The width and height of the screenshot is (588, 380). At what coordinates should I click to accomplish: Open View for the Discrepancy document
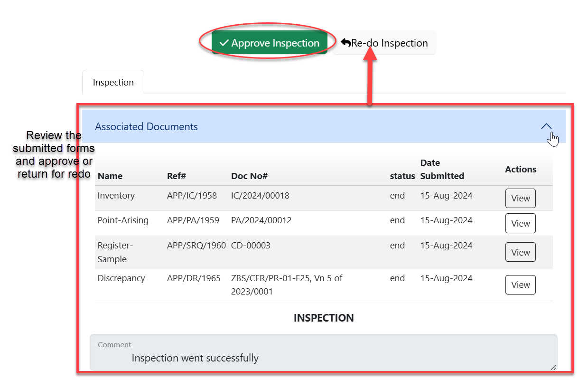520,285
